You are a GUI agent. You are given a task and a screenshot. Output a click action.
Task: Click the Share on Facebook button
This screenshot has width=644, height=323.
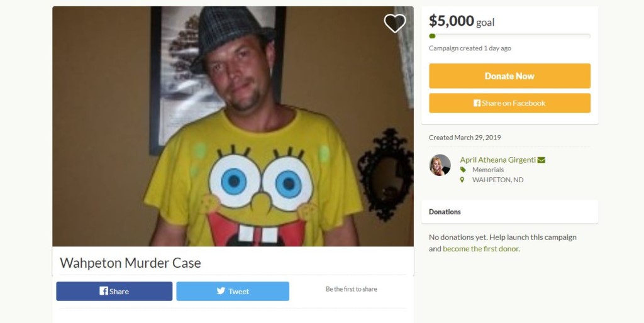[509, 103]
